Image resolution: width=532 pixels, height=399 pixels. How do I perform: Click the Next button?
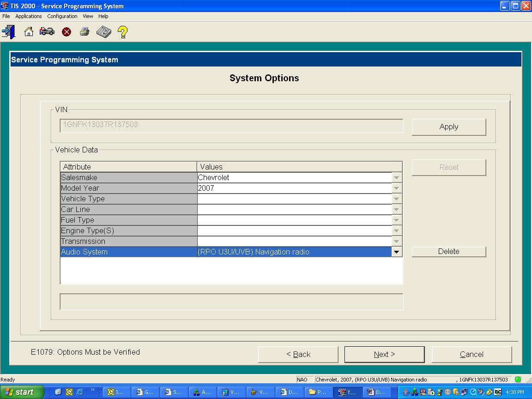pyautogui.click(x=384, y=354)
